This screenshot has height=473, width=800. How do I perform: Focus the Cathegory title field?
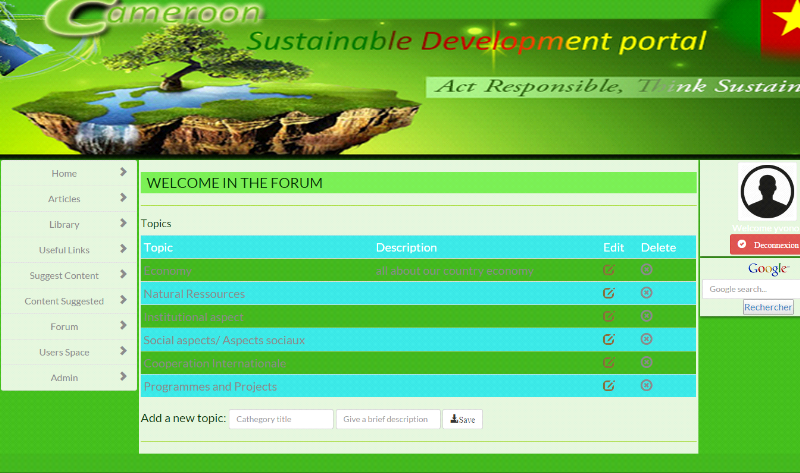[281, 419]
